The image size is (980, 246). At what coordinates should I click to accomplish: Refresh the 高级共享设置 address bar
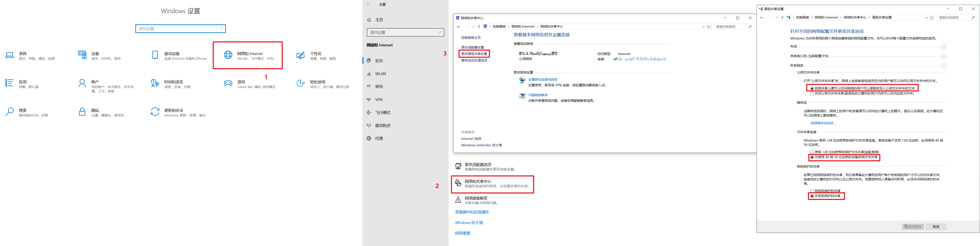[x=932, y=17]
